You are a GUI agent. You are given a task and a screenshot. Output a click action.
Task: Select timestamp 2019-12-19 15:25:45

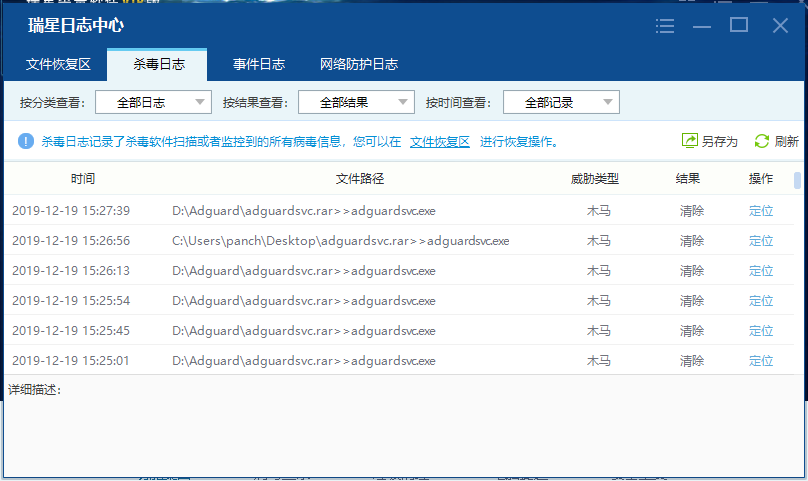tap(71, 330)
